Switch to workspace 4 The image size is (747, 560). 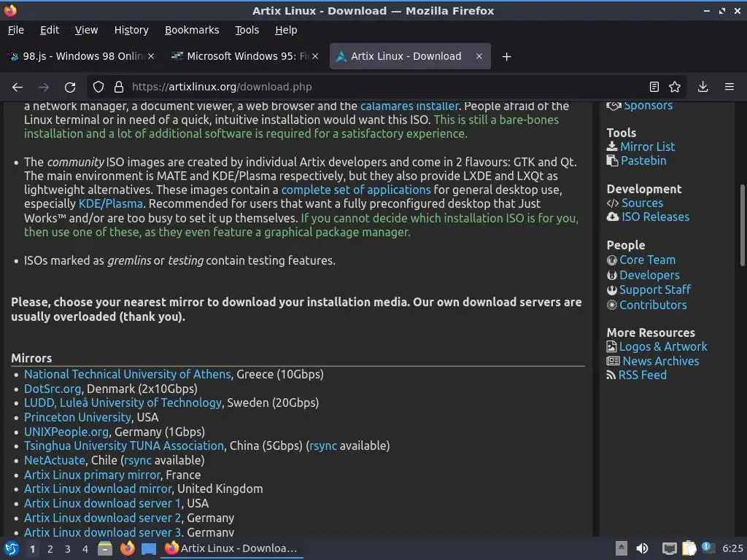coord(85,549)
